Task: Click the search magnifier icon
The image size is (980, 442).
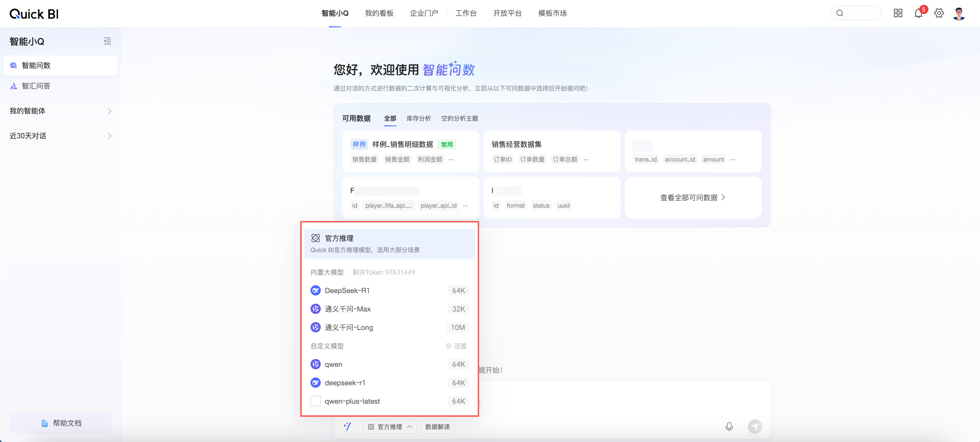Action: [840, 13]
